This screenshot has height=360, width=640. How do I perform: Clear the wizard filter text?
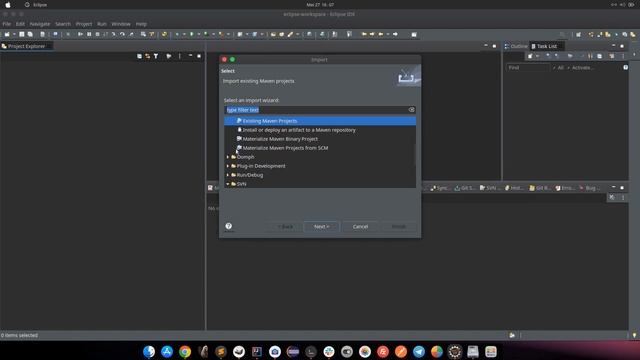tap(411, 110)
